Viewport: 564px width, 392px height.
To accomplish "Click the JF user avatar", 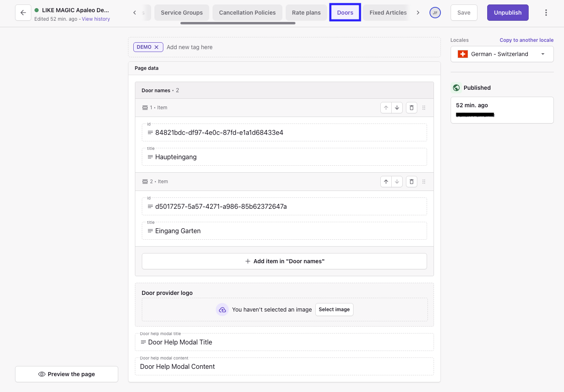I will click(x=435, y=13).
